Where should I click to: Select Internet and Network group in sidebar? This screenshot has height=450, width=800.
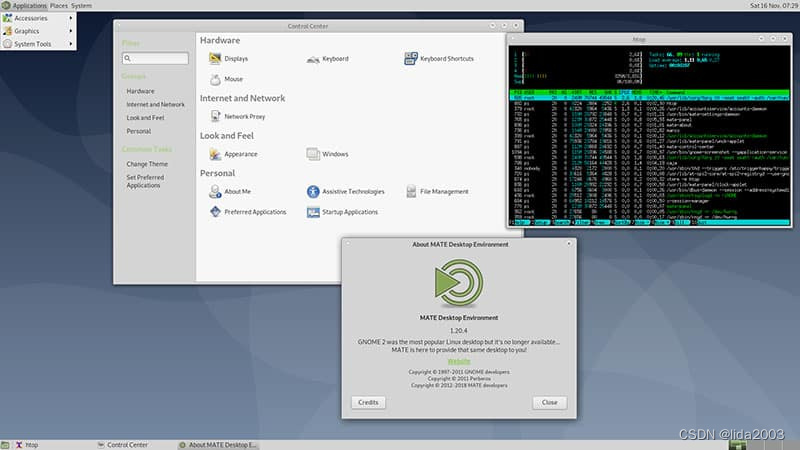coord(156,105)
